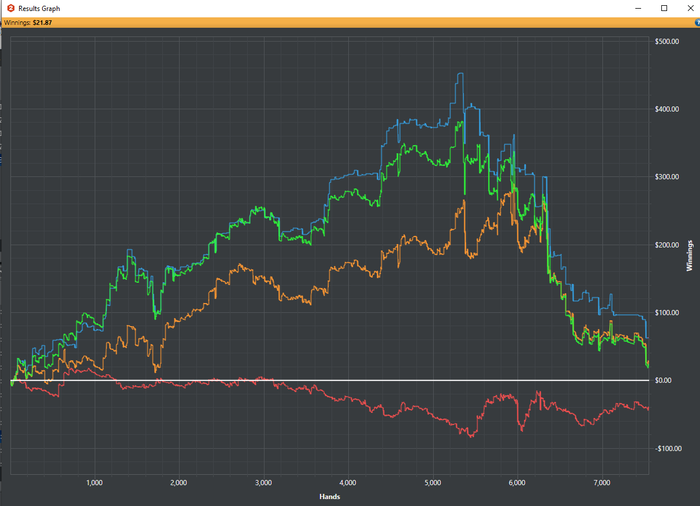Close the Results Graph window
700x506 pixels.
690,8
